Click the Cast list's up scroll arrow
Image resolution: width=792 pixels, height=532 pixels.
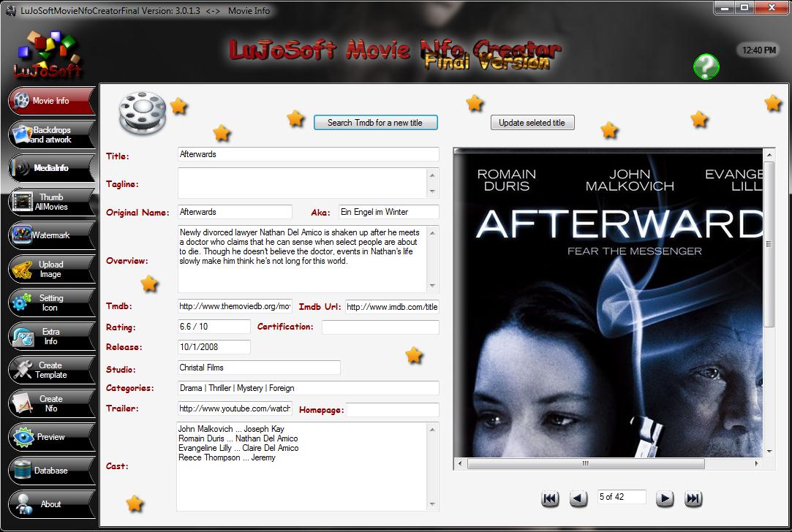432,430
